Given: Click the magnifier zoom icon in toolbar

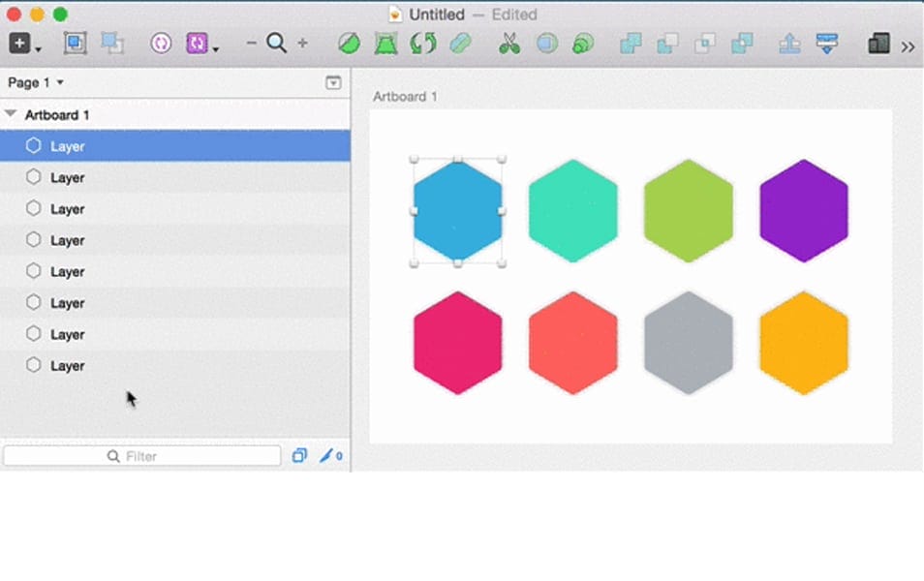Looking at the screenshot, I should coord(277,44).
